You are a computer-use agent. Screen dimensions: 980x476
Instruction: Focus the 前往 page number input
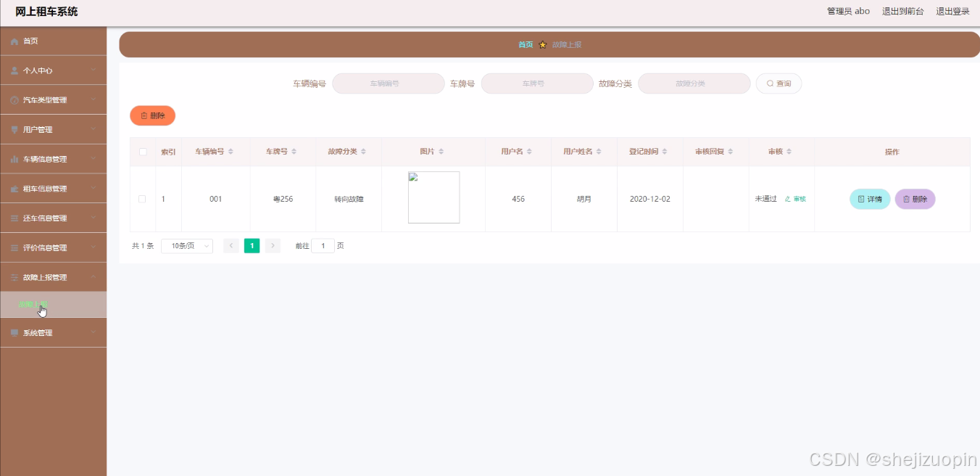click(x=323, y=246)
